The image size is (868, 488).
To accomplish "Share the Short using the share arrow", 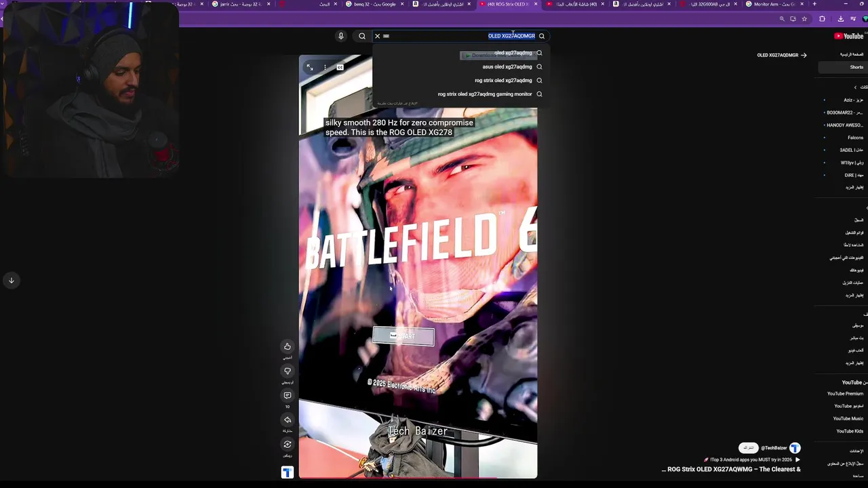I will [x=288, y=420].
